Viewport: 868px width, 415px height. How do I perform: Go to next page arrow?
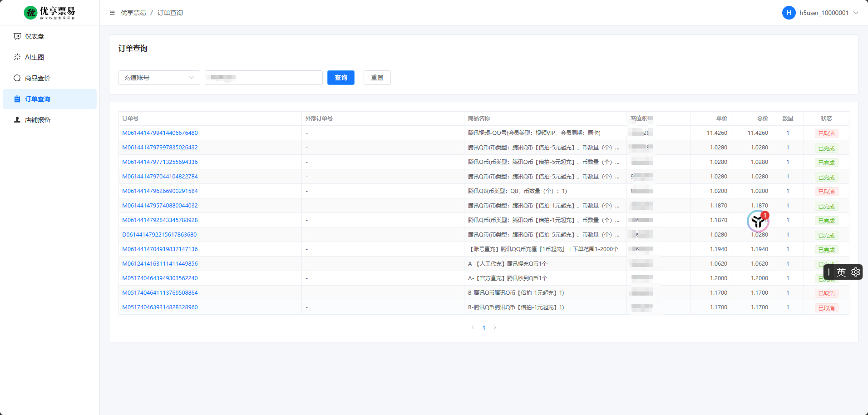coord(495,327)
